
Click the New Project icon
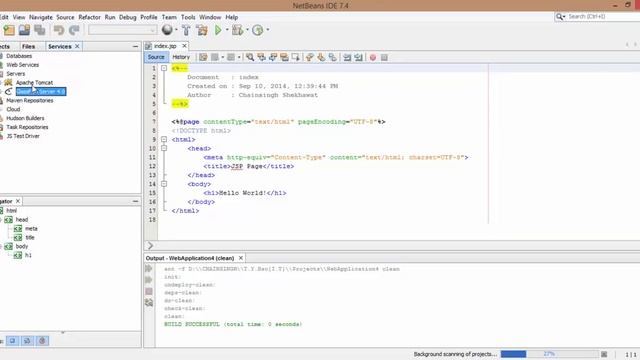pyautogui.click(x=9, y=30)
